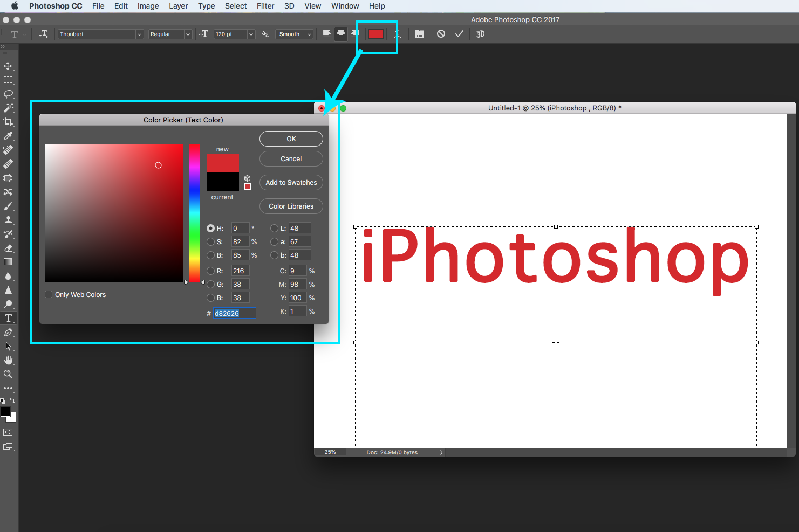Select the R red radio button

(x=210, y=271)
